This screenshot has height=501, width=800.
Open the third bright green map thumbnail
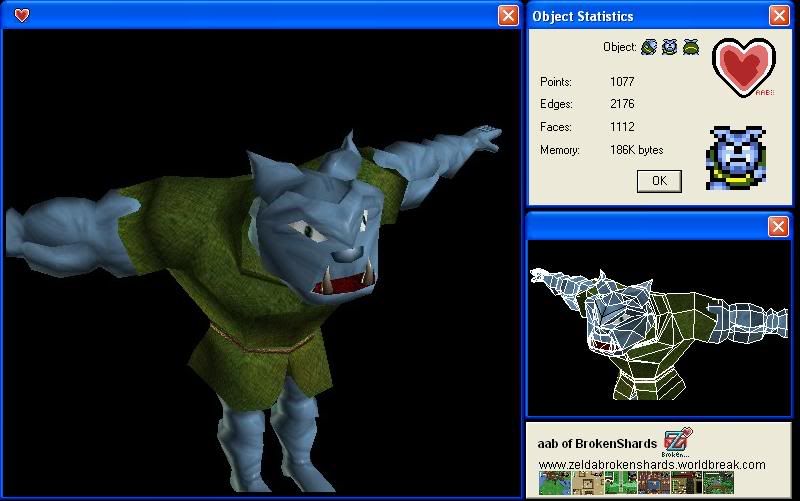pyautogui.click(x=620, y=483)
